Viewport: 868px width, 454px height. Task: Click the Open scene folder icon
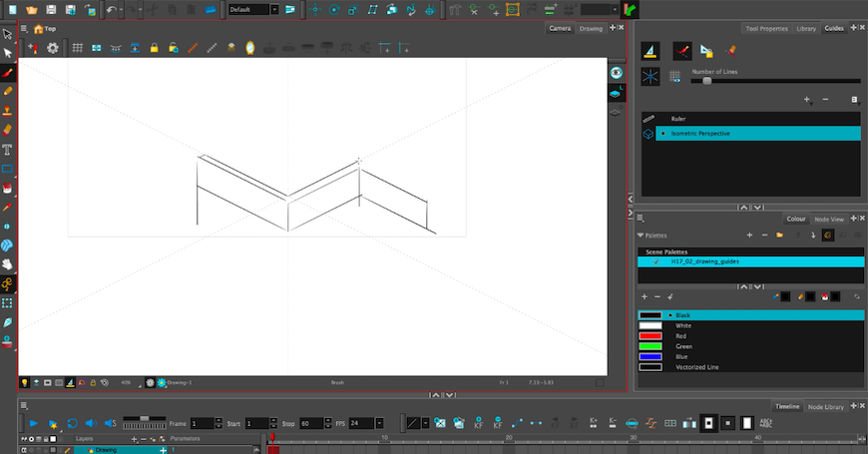point(32,9)
